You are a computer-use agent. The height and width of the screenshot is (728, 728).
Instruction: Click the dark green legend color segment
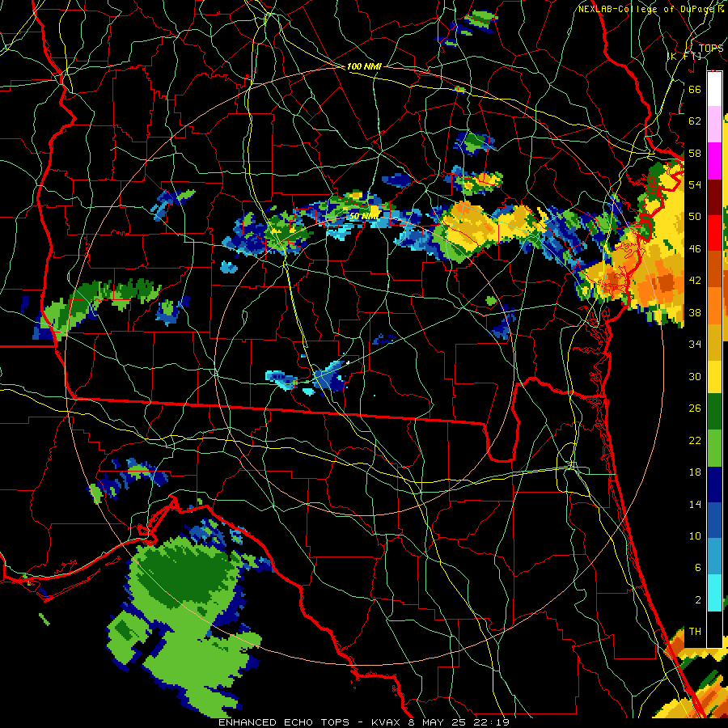[x=714, y=412]
